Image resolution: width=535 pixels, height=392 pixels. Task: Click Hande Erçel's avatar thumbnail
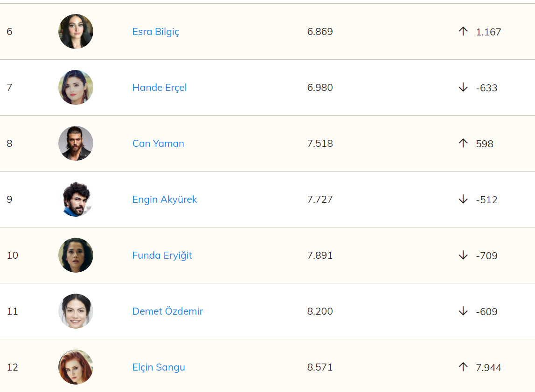point(76,88)
